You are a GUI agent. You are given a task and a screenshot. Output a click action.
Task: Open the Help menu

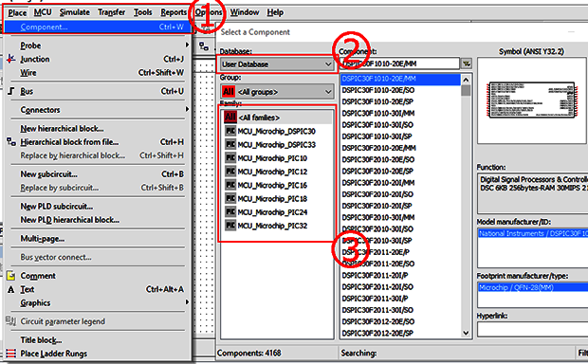pyautogui.click(x=275, y=12)
